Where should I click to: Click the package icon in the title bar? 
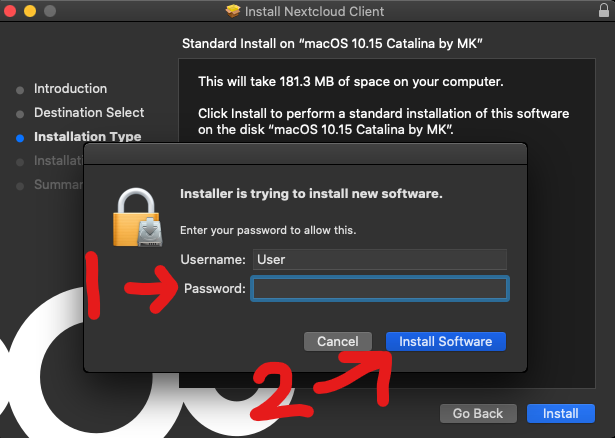click(234, 12)
